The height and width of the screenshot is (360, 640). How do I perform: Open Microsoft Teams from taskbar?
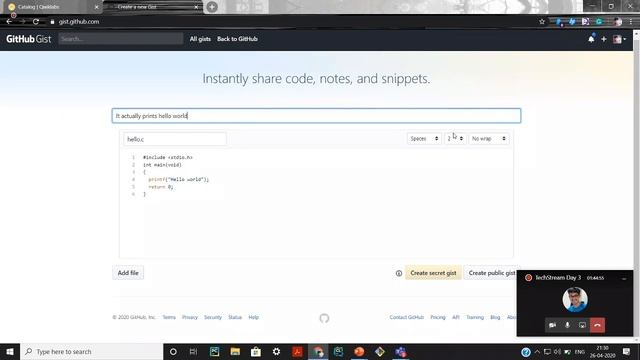400,351
